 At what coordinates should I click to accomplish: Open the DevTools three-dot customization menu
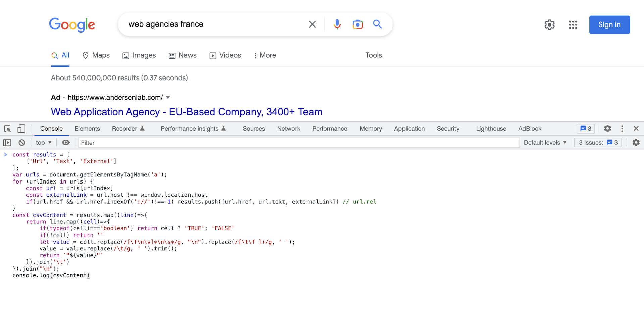click(x=622, y=128)
